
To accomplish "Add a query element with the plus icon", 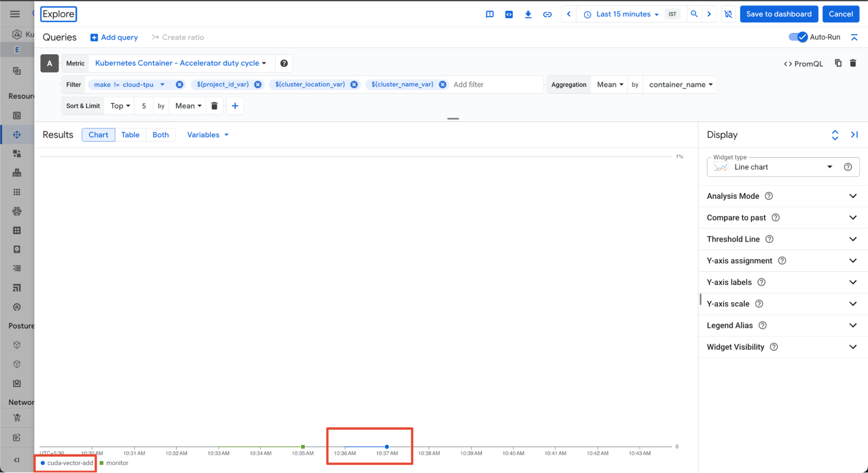I will click(235, 106).
